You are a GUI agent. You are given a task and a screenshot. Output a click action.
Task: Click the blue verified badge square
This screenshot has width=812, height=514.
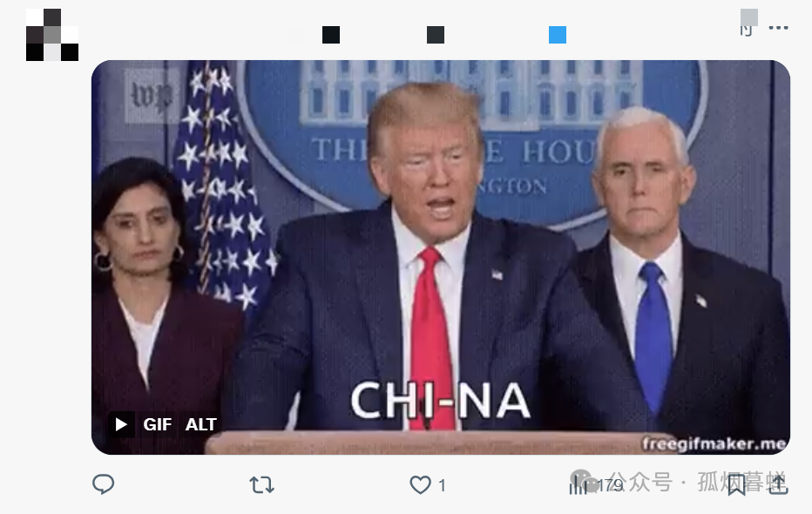tap(558, 35)
